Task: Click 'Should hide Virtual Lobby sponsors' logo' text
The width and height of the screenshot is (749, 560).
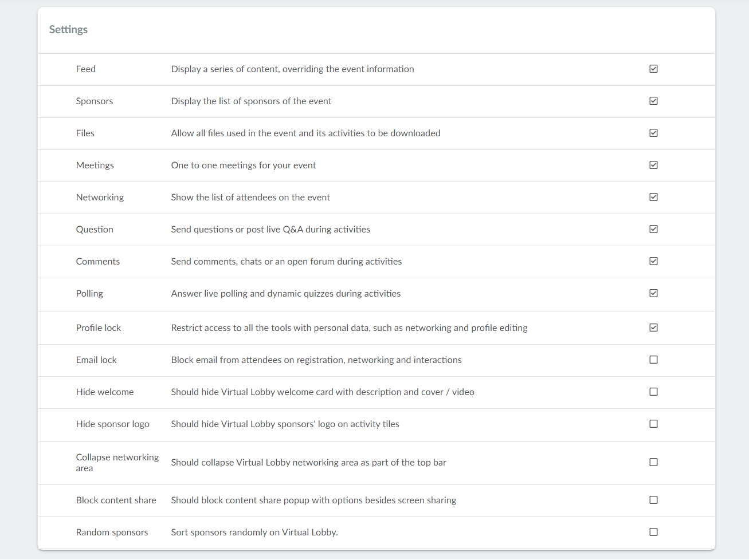Action: pyautogui.click(x=285, y=424)
